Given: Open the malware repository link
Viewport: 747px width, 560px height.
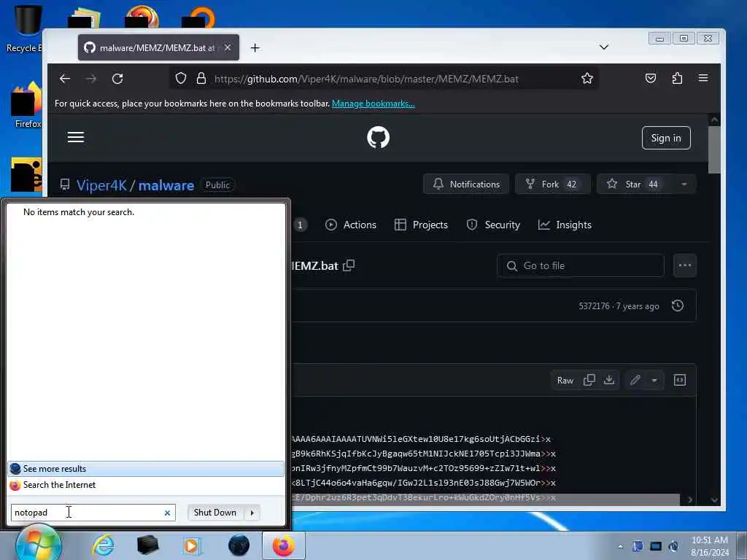Looking at the screenshot, I should click(166, 185).
